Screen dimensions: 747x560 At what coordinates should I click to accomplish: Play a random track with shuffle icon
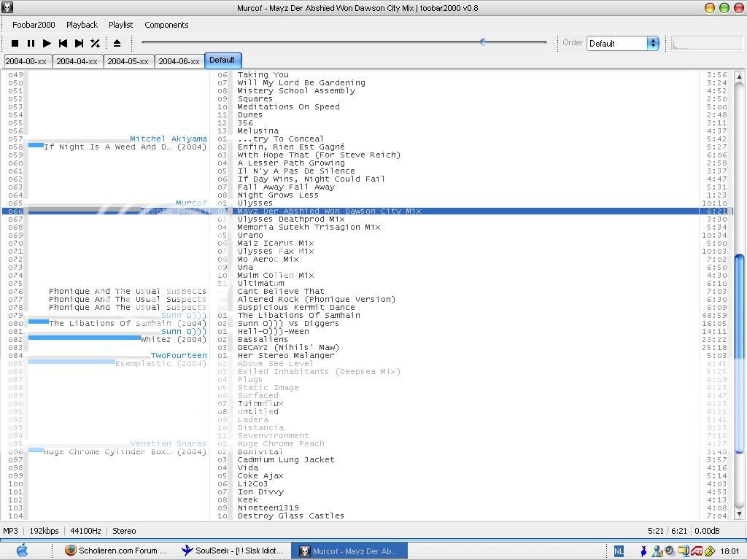tap(96, 43)
